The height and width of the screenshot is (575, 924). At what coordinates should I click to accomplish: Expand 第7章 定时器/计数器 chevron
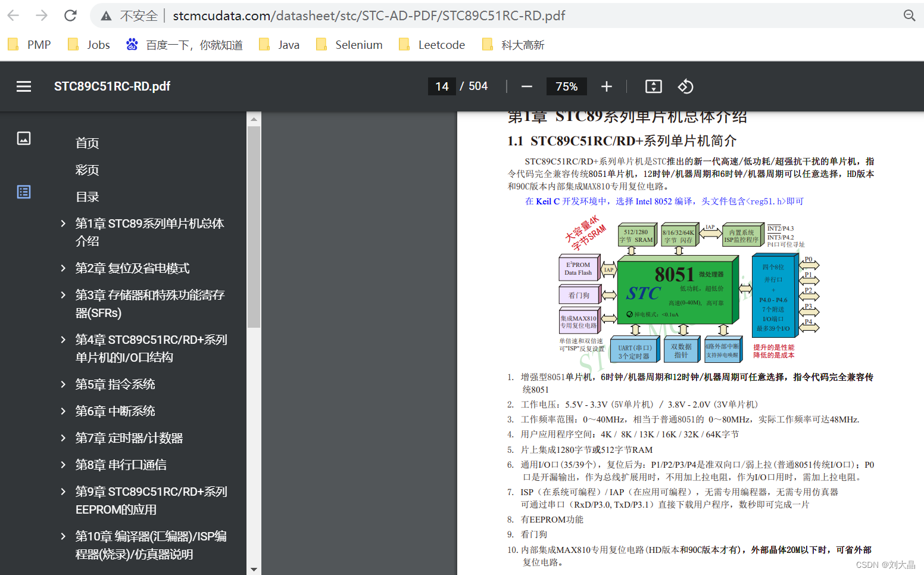[x=63, y=438]
